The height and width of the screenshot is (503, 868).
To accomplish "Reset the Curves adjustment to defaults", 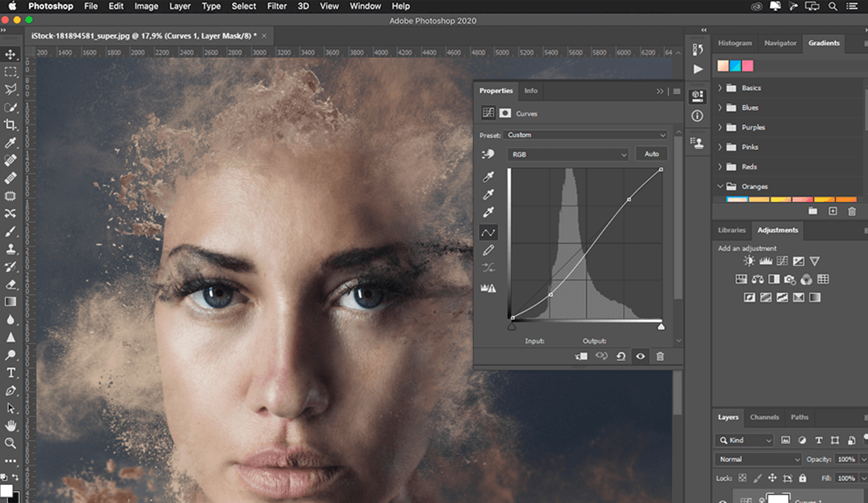I will (x=621, y=356).
